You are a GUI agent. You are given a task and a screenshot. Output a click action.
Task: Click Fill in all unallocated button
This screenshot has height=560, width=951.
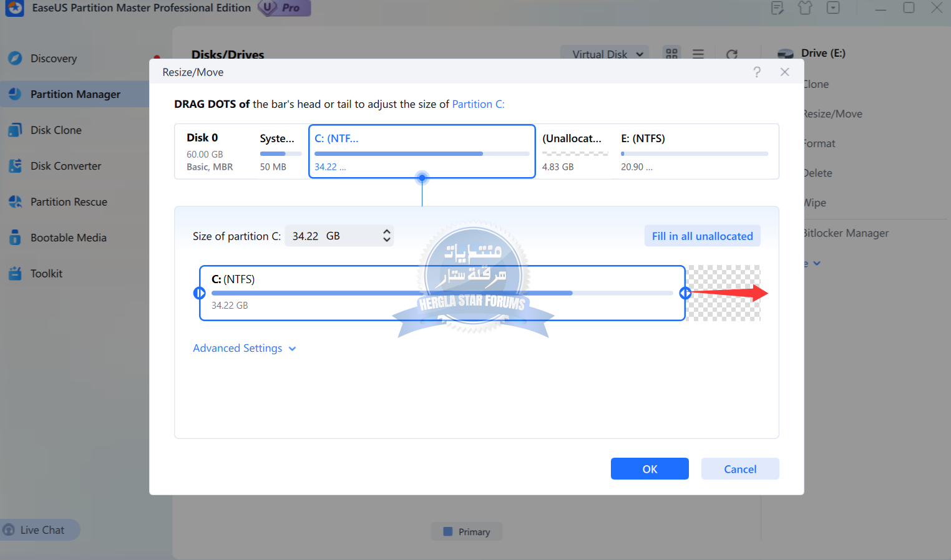702,236
